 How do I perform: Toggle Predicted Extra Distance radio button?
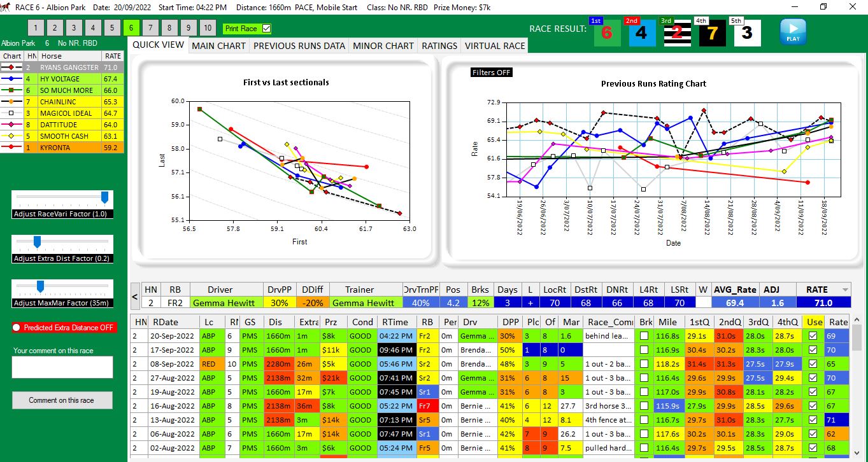coord(17,328)
